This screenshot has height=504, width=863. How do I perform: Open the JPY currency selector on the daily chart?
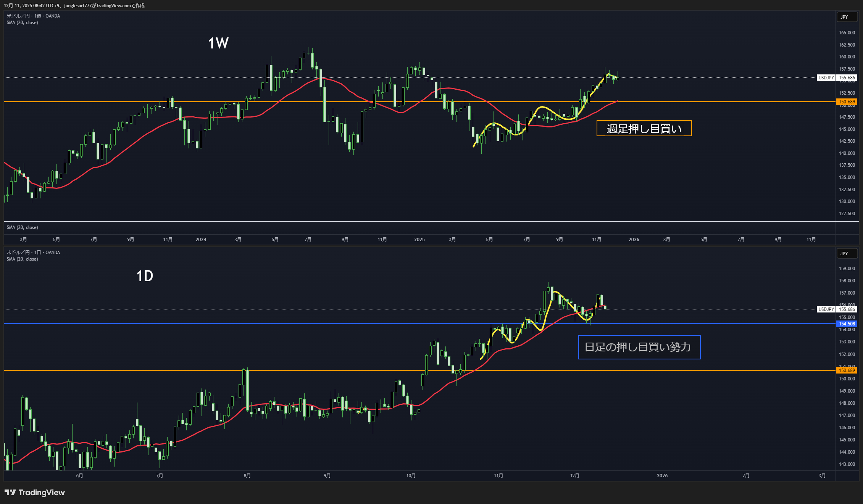tap(847, 254)
